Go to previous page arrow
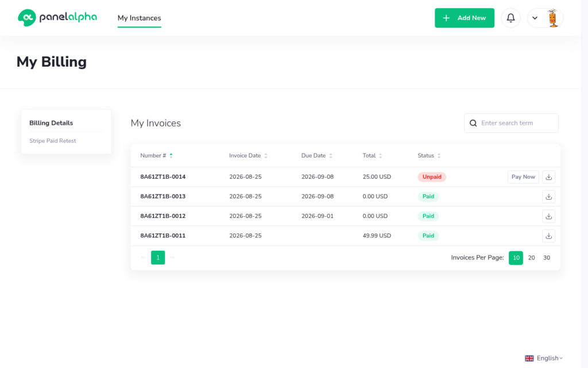The height and width of the screenshot is (368, 588). tap(144, 258)
